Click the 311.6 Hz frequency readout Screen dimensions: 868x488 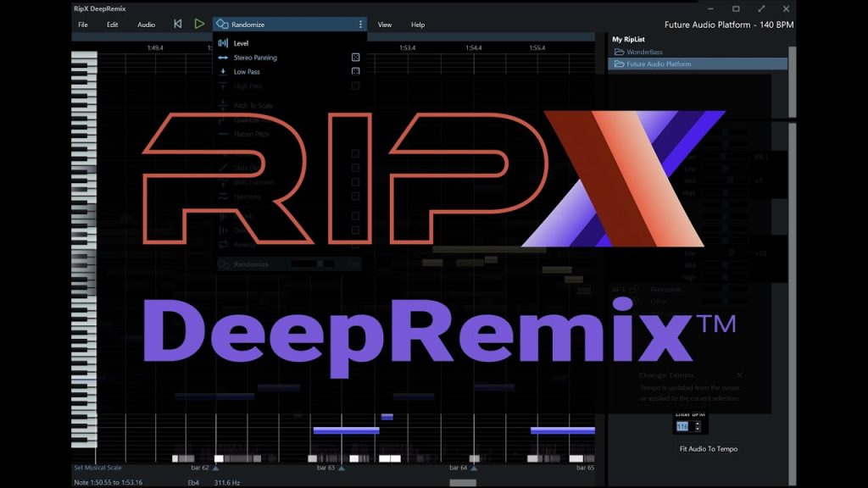pyautogui.click(x=227, y=482)
